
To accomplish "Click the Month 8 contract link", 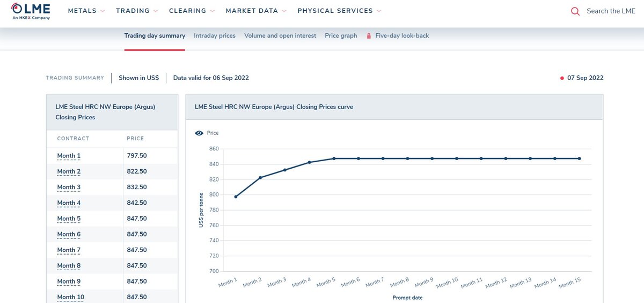I will pos(69,265).
